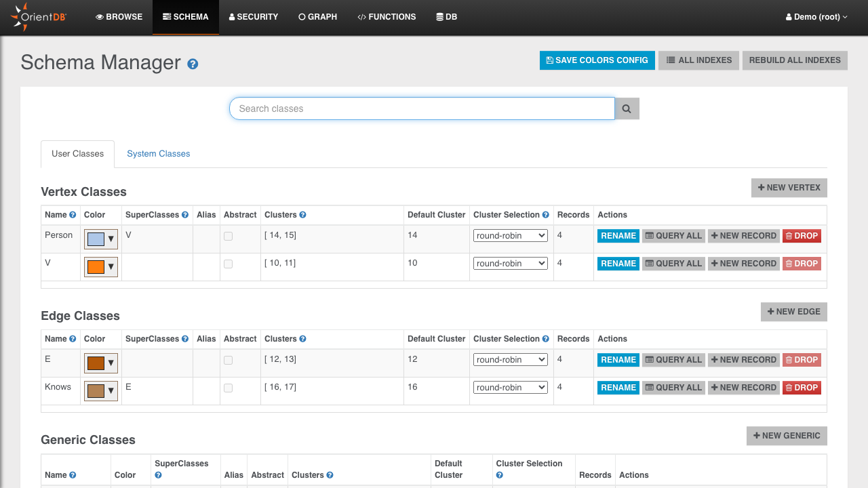Click Cluster Selection help icon in Generic Classes
The image size is (868, 488).
pos(499,475)
